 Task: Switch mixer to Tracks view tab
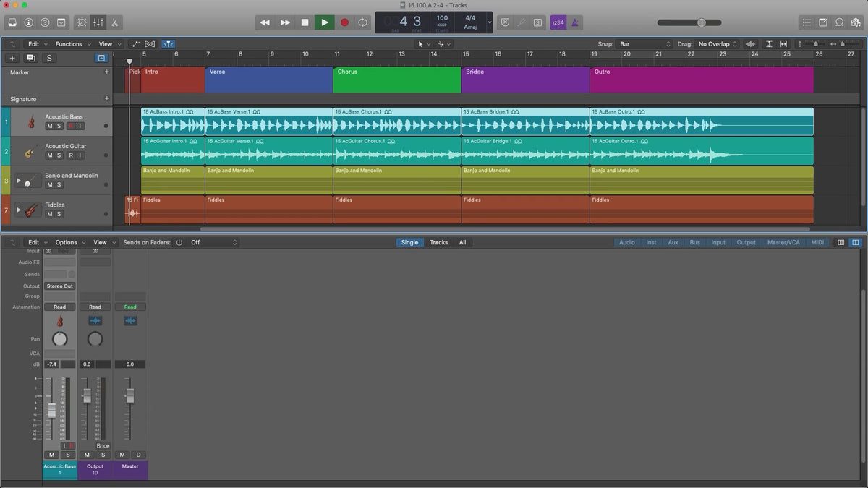438,242
